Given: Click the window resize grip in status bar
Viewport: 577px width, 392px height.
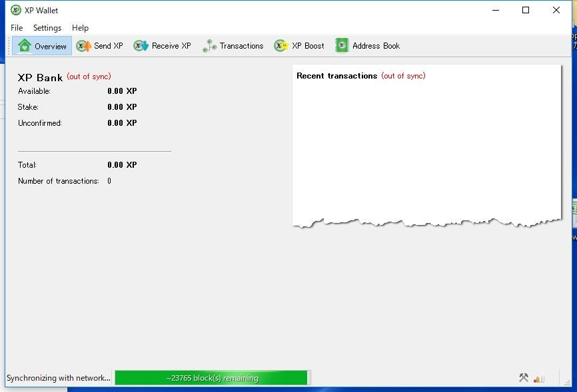Looking at the screenshot, I should coord(567,383).
